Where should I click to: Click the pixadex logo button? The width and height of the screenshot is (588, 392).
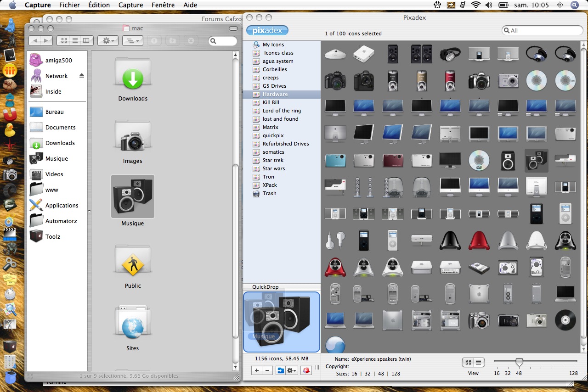[x=267, y=31]
